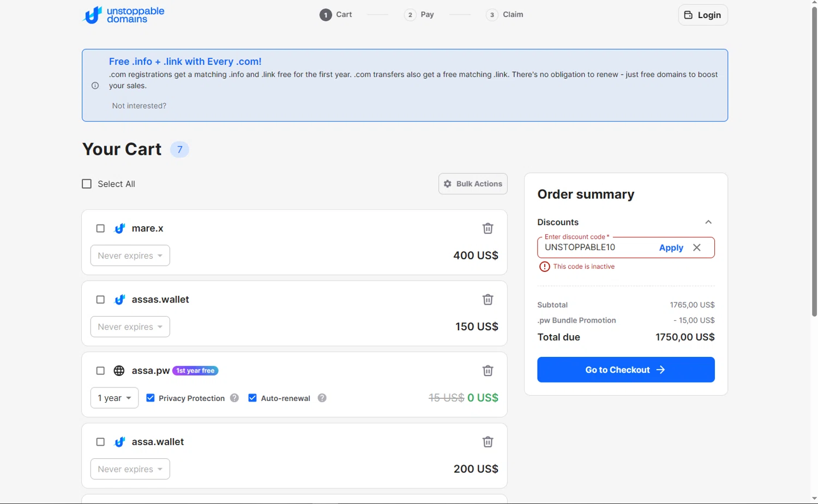Delete assa.pw with trash icon

tap(488, 371)
